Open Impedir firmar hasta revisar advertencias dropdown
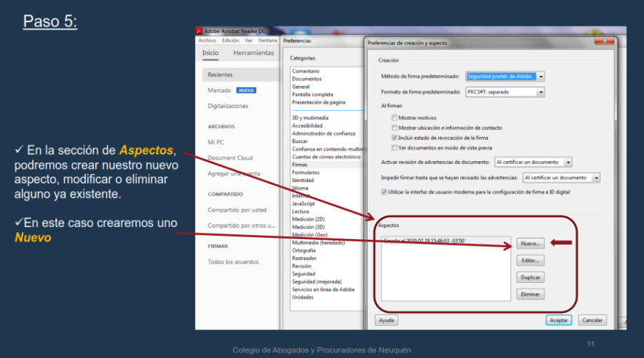 561,178
